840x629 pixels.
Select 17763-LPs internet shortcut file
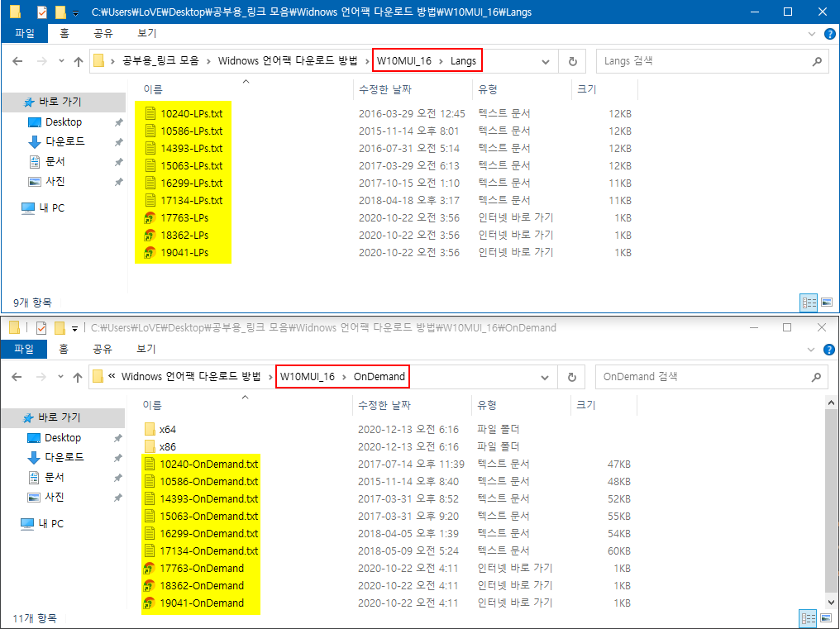pyautogui.click(x=184, y=218)
